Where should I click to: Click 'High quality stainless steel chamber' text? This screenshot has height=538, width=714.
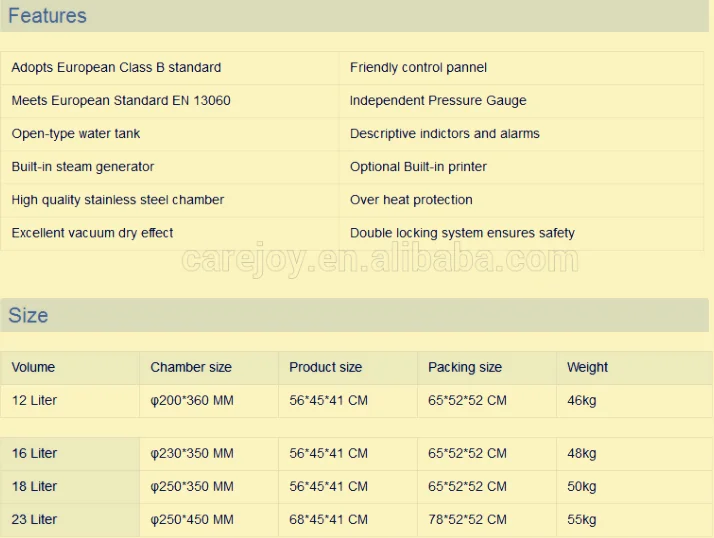pos(118,200)
